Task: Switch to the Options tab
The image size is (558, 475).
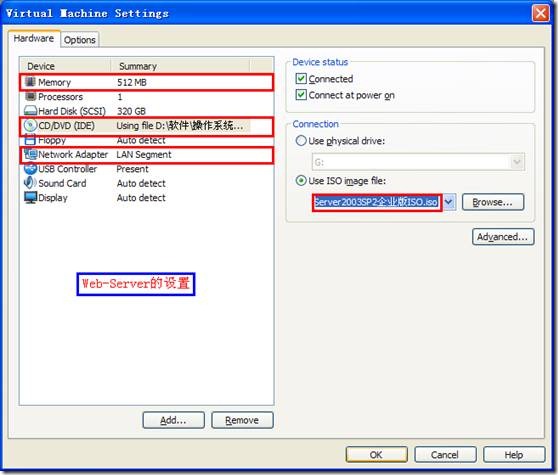Action: [x=80, y=40]
